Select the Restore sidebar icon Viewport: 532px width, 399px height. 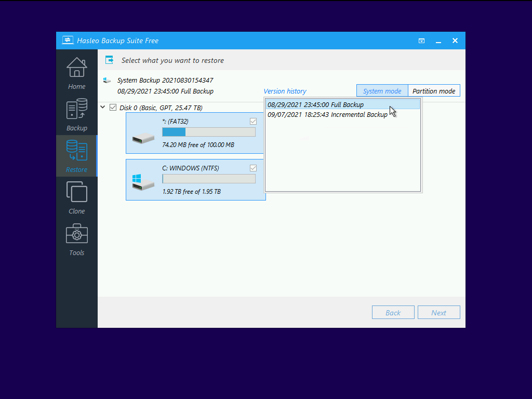[x=77, y=151]
